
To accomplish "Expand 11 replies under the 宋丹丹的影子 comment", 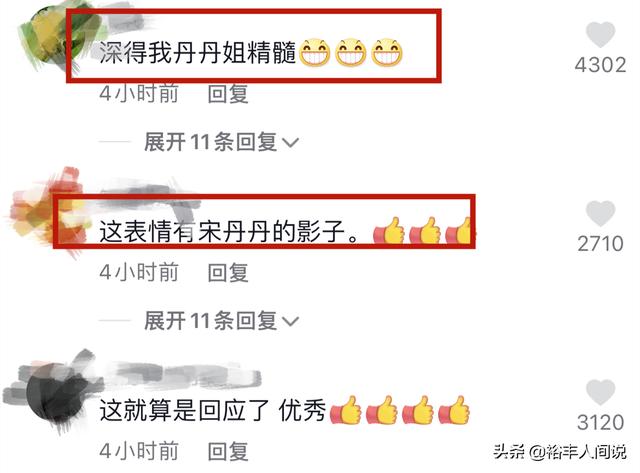I will click(221, 321).
